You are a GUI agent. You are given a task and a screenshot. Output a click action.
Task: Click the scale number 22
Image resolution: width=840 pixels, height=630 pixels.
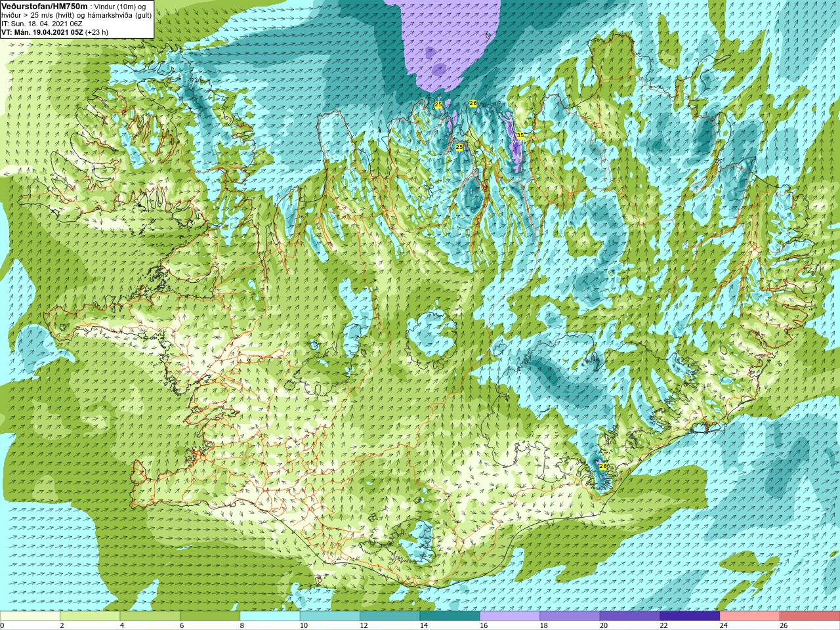[663, 625]
